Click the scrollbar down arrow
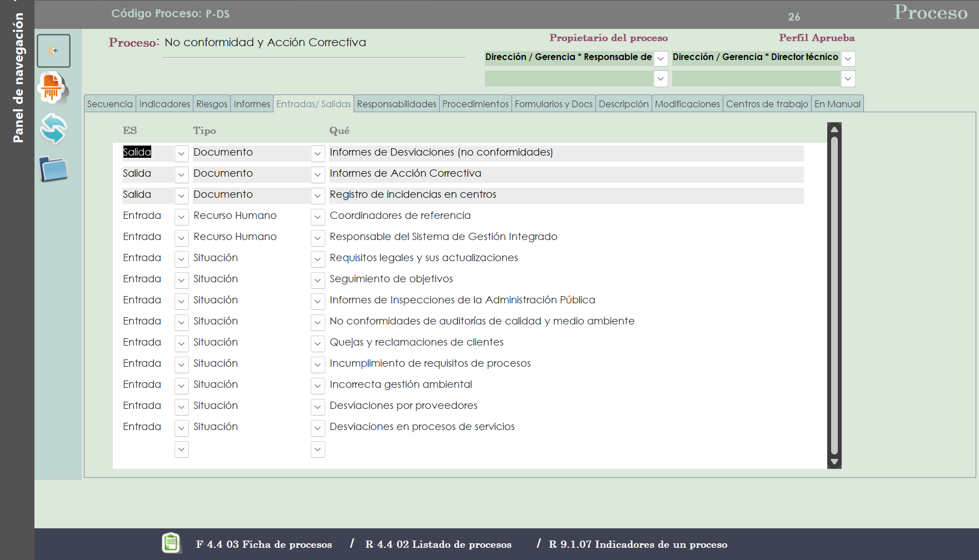Image resolution: width=979 pixels, height=560 pixels. (x=834, y=462)
